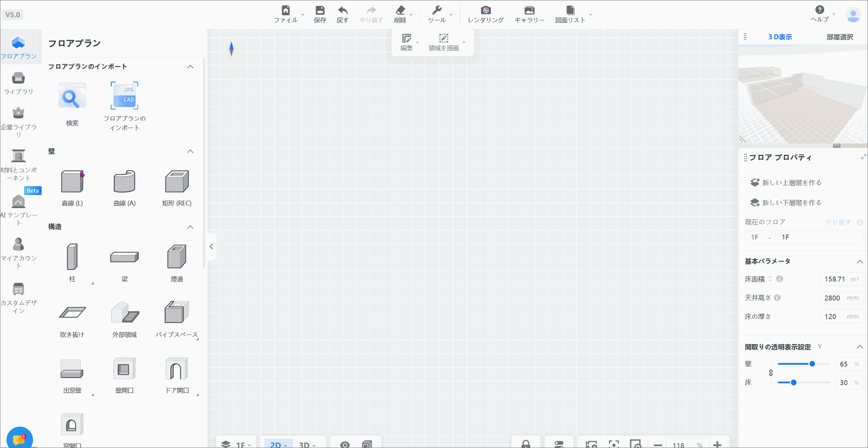
Task: Collapse the 基本パラメータ section
Action: point(860,262)
